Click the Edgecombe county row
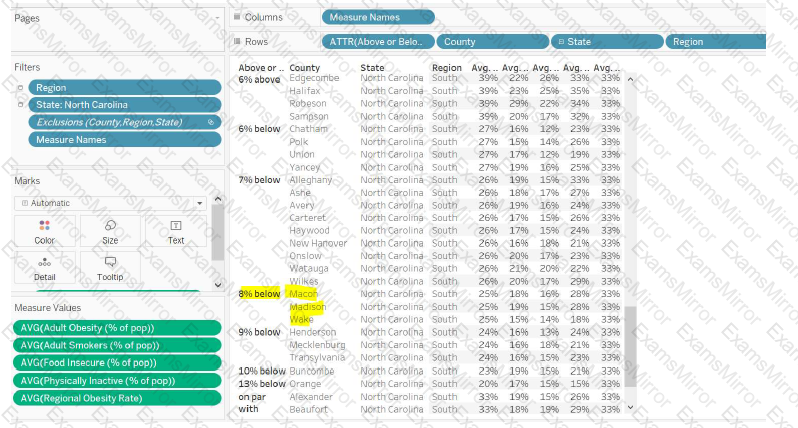The image size is (798, 428). (314, 78)
